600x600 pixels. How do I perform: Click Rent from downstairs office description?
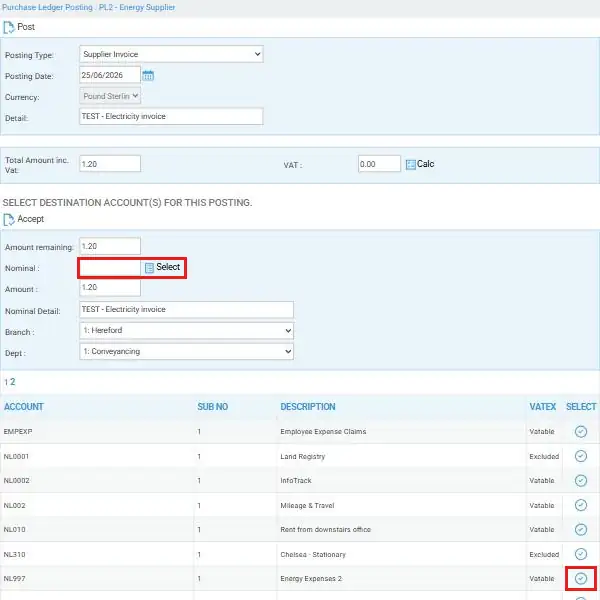point(326,530)
